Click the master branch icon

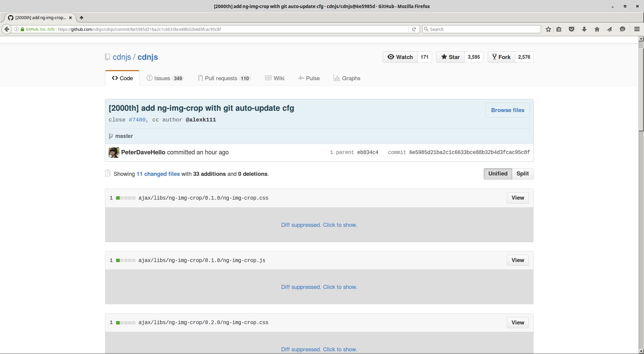coord(111,136)
